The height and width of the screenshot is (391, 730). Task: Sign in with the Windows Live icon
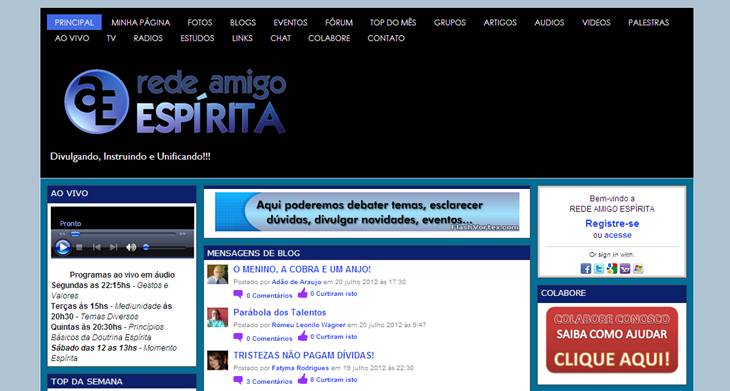tap(638, 269)
